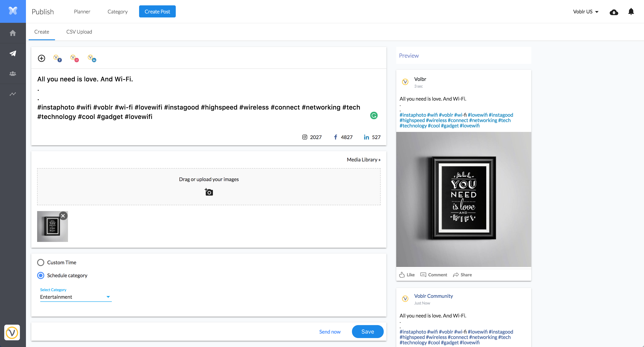644x347 pixels.
Task: Toggle the Voblr LinkedIn account icon
Action: coord(92,58)
